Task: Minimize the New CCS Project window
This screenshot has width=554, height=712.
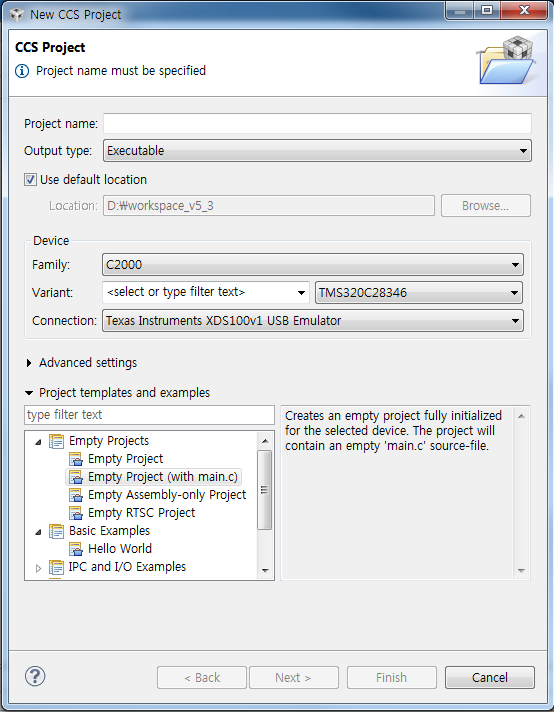Action: pyautogui.click(x=460, y=10)
